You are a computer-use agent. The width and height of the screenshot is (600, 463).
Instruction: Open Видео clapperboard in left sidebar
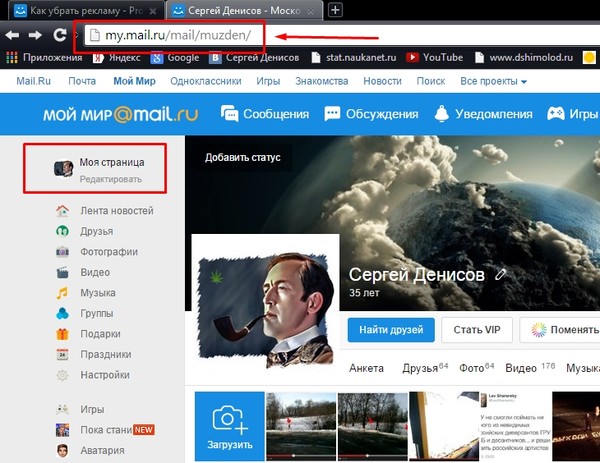point(83,272)
